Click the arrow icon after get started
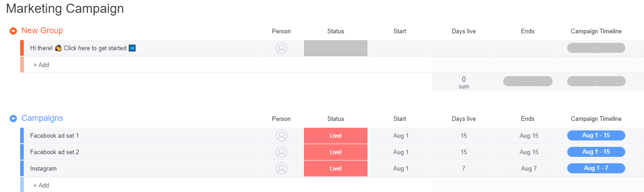644x192 pixels. coord(132,48)
